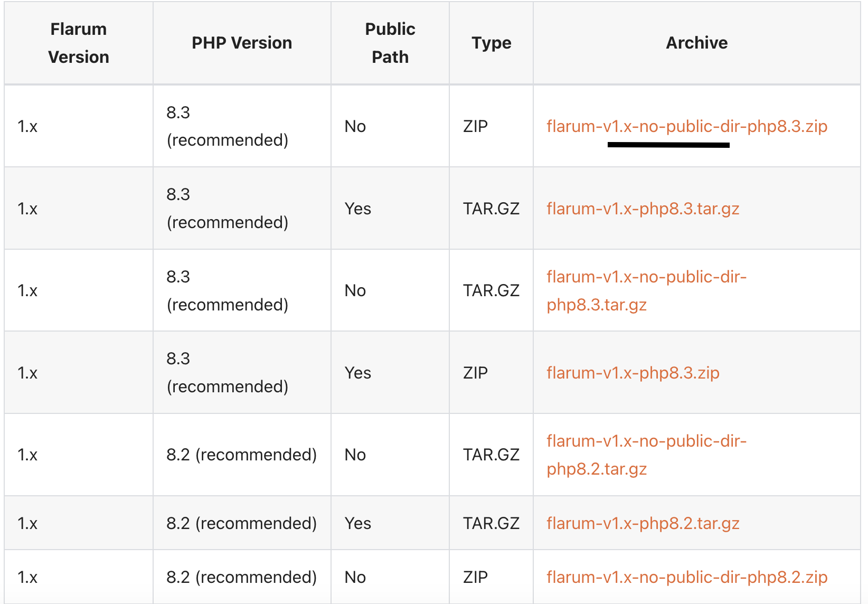Select the Archive column header
This screenshot has height=604, width=868.
[696, 43]
